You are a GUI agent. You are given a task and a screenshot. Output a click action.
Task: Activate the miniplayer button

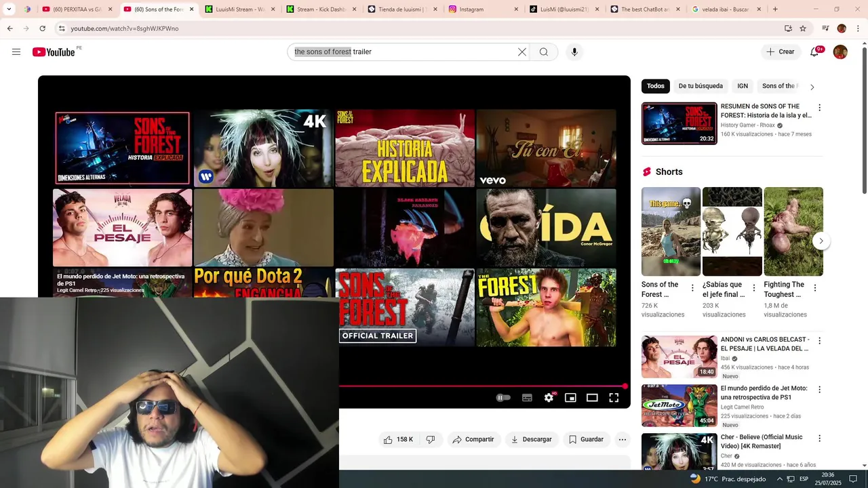[570, 398]
